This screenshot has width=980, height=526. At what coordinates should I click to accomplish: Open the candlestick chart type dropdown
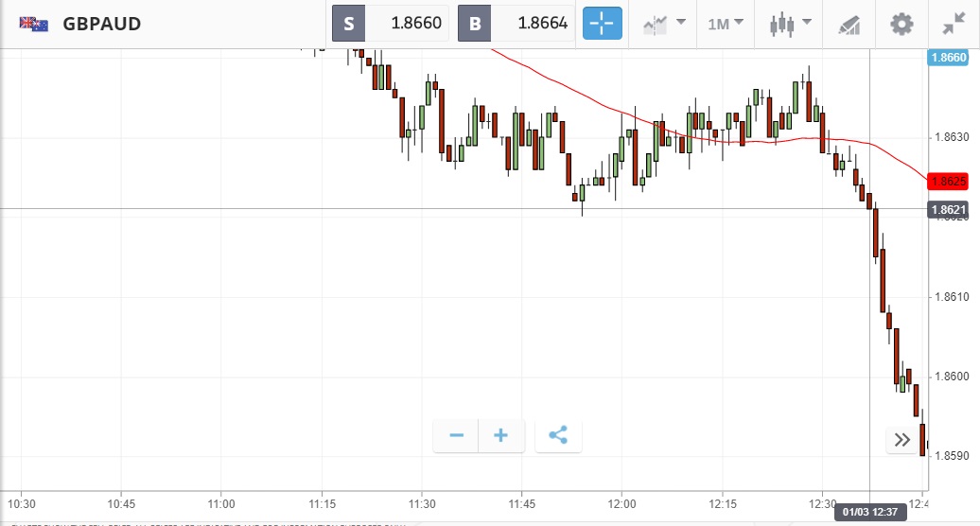click(x=791, y=24)
